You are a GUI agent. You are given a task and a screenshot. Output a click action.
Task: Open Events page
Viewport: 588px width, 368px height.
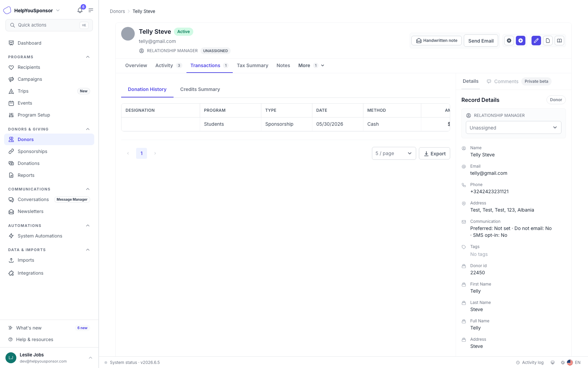[x=49, y=103]
